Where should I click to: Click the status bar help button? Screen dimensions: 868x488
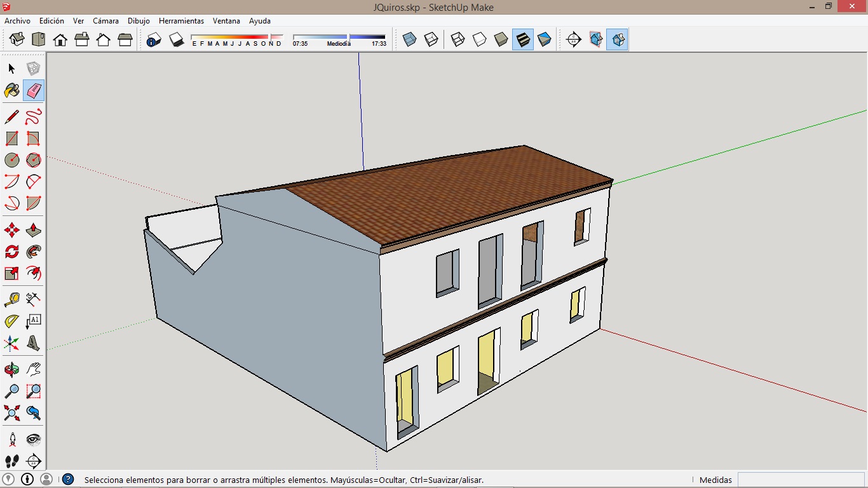point(68,480)
